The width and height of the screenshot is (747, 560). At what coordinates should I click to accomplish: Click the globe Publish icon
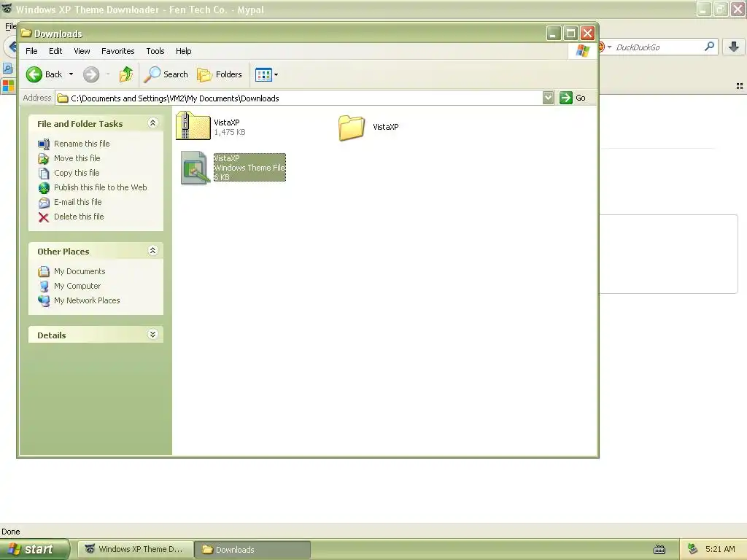[44, 188]
